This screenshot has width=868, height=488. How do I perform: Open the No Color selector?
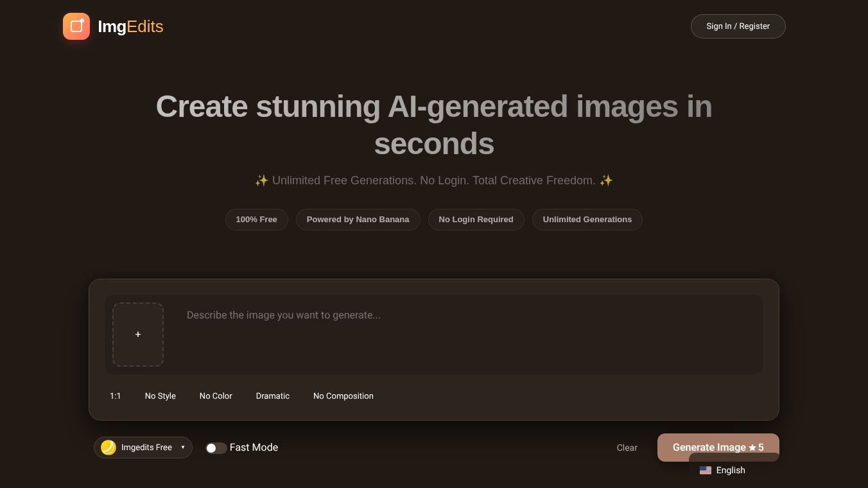[216, 396]
